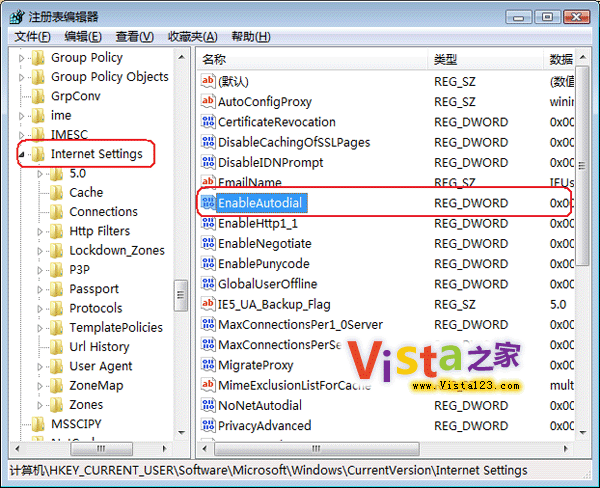This screenshot has height=488, width=600.
Task: Click the DWORD icon beside EnableAutodial
Action: [209, 203]
